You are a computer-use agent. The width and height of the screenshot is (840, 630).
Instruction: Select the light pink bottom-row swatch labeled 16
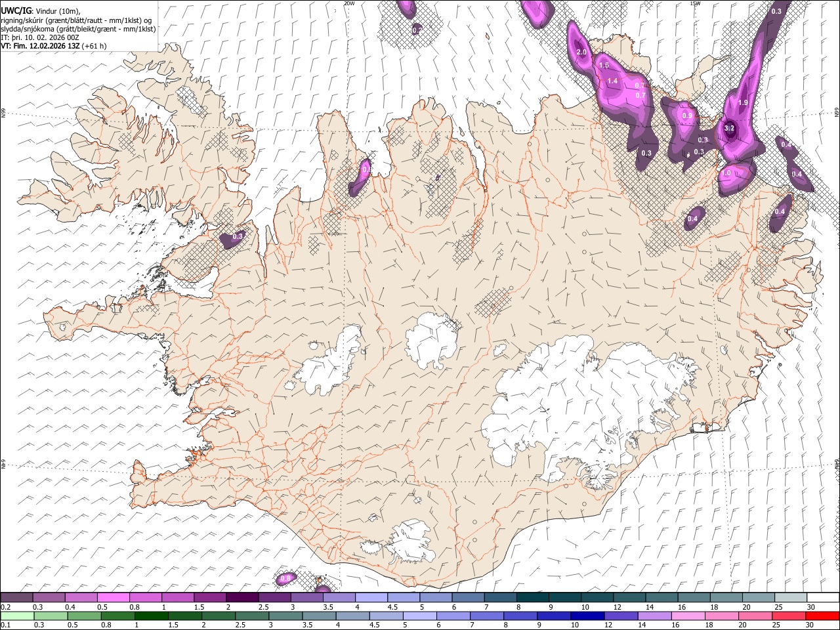[x=688, y=616]
